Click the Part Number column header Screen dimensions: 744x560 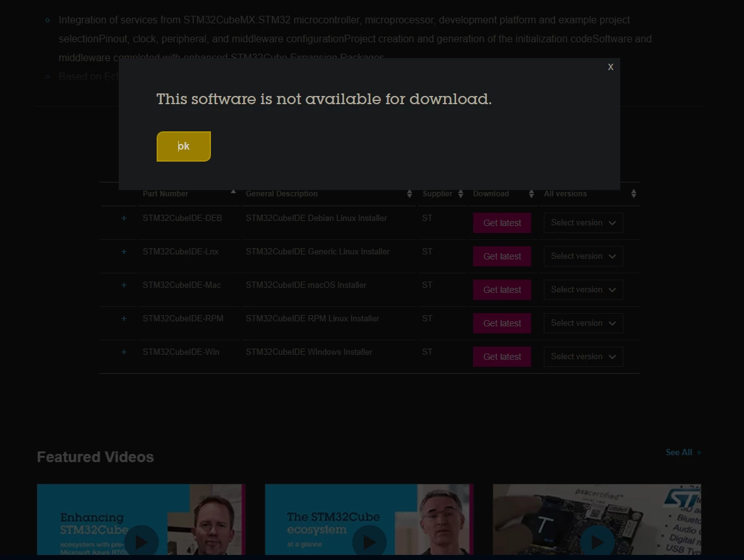pos(165,194)
